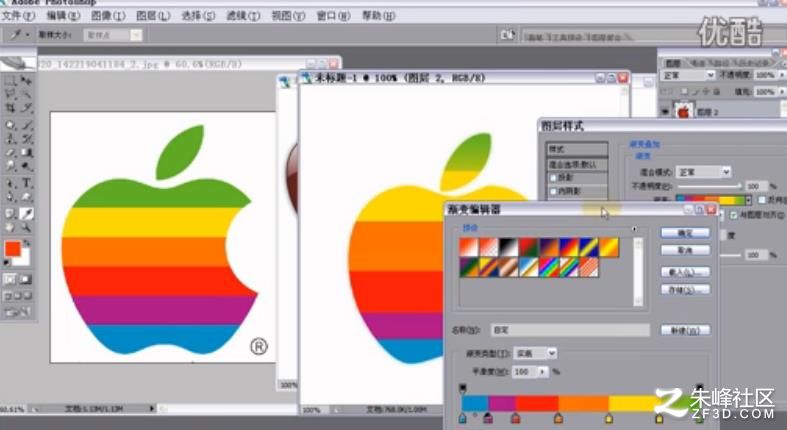Screen dimensions: 787x430
Task: Select the Eraser tool
Action: tap(10, 153)
